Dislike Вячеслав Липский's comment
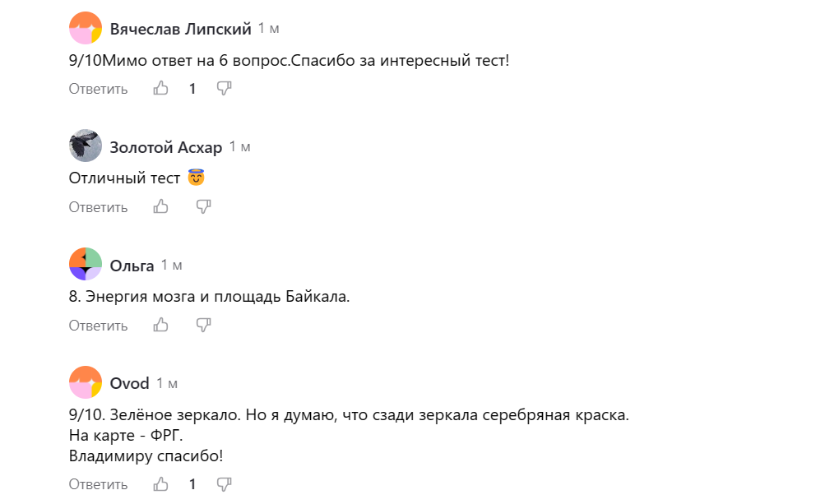The height and width of the screenshot is (504, 825). pos(224,88)
